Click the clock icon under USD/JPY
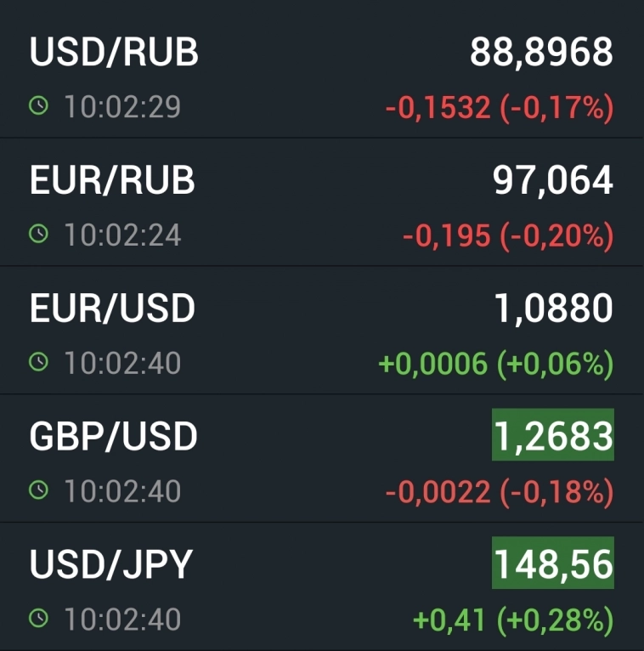Screen dimensions: 644x651 click(38, 619)
